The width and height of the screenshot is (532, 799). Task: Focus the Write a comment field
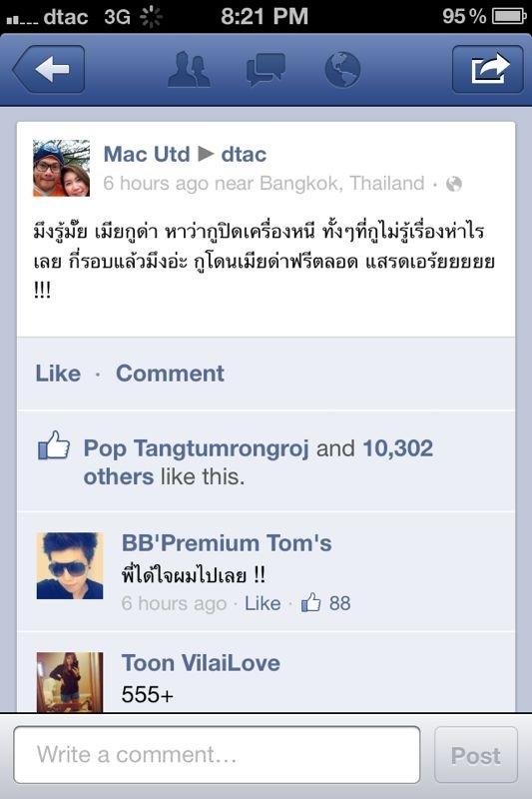pos(217,755)
